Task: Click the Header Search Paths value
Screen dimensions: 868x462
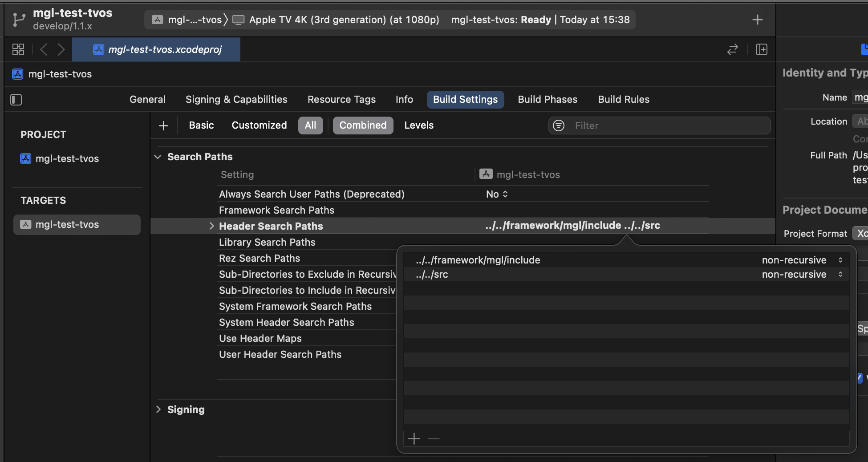Action: click(x=572, y=226)
